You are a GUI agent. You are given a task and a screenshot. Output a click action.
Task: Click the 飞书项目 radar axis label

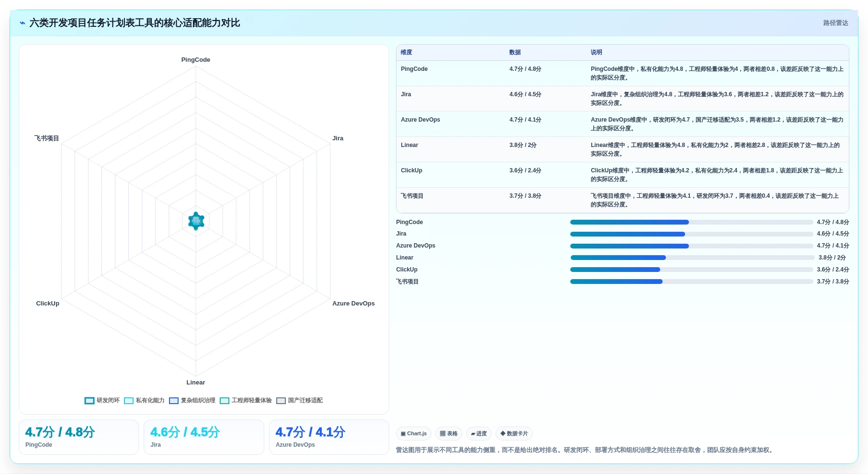[46, 138]
